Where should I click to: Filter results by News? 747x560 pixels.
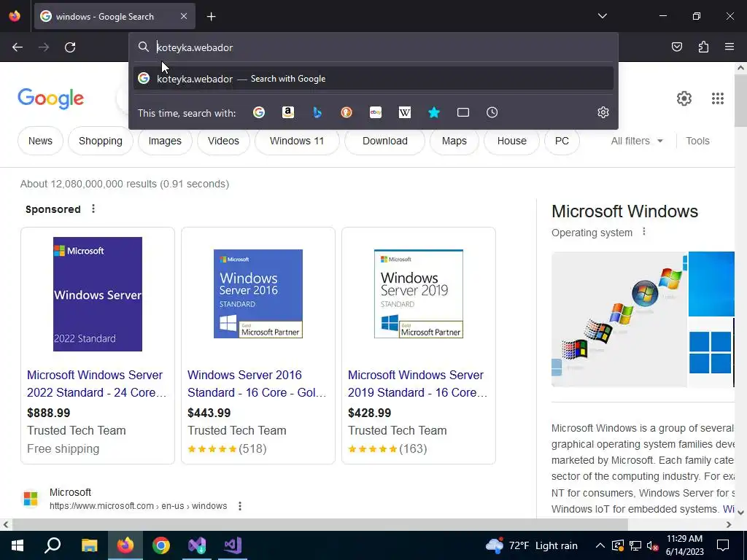41,141
